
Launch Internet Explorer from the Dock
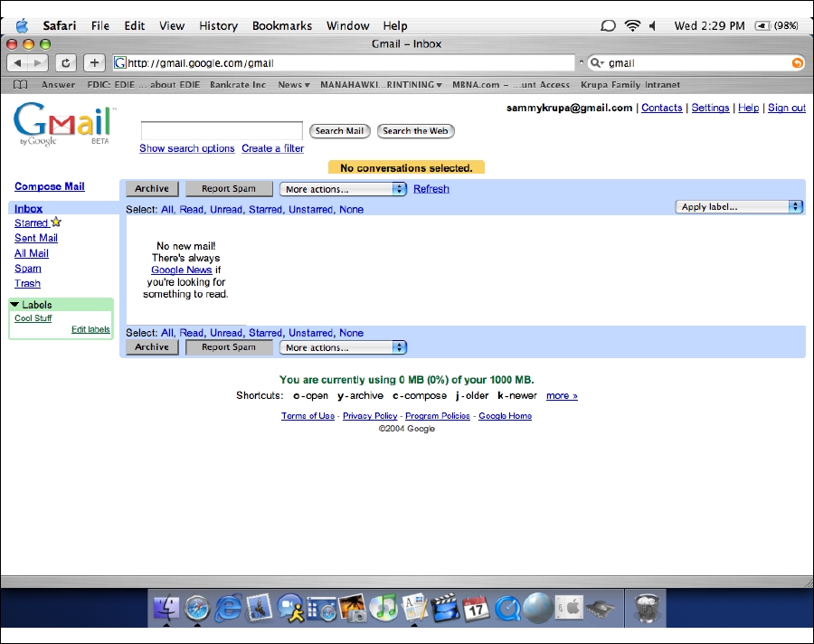[x=228, y=607]
